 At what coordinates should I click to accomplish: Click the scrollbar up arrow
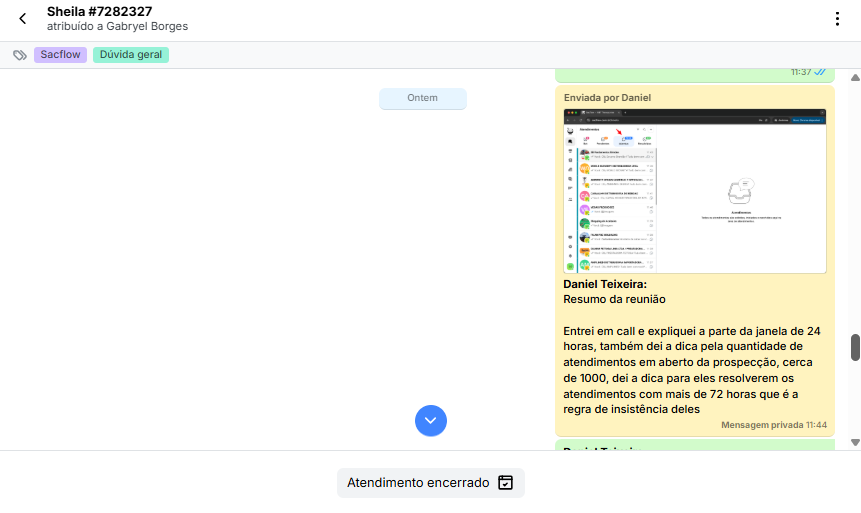[x=855, y=77]
